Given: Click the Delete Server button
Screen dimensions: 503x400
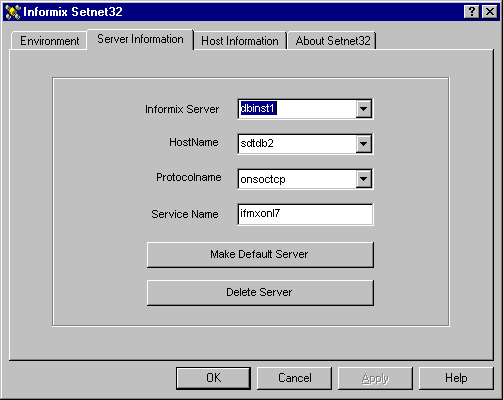Looking at the screenshot, I should point(260,293).
